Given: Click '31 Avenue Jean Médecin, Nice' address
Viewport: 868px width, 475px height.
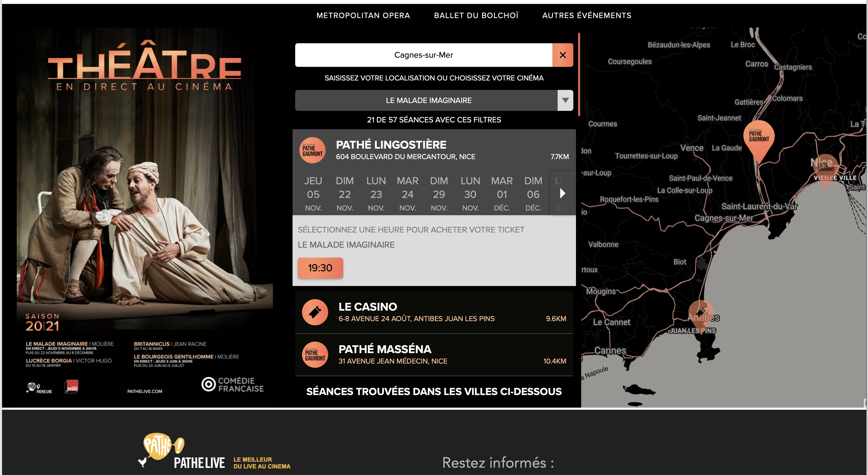Looking at the screenshot, I should point(393,361).
